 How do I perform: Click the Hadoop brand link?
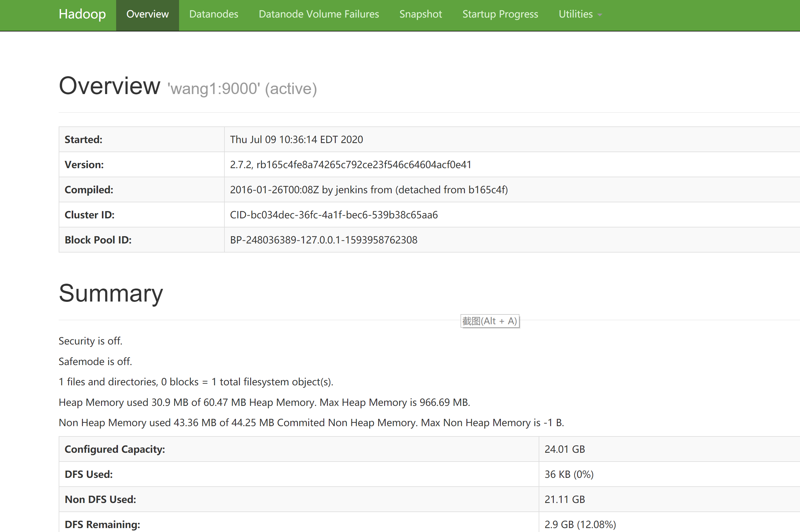82,14
